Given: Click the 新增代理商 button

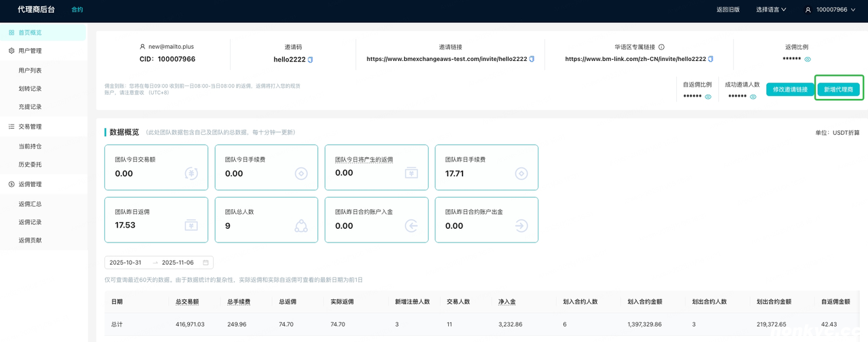Looking at the screenshot, I should click(x=839, y=89).
